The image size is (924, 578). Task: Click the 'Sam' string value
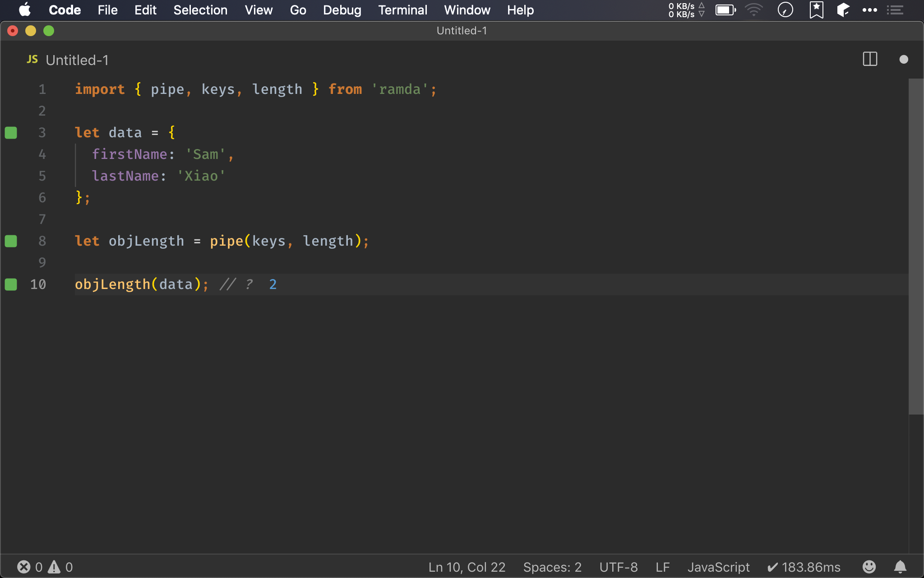click(206, 154)
